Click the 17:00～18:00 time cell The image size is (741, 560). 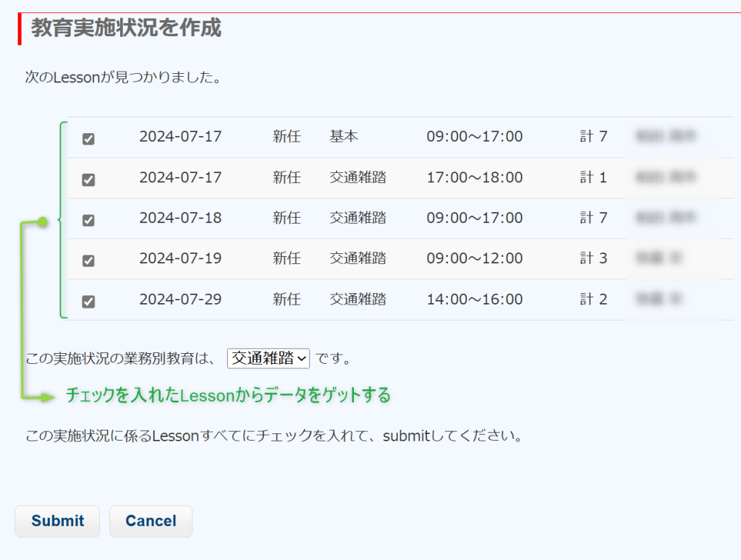(x=474, y=177)
